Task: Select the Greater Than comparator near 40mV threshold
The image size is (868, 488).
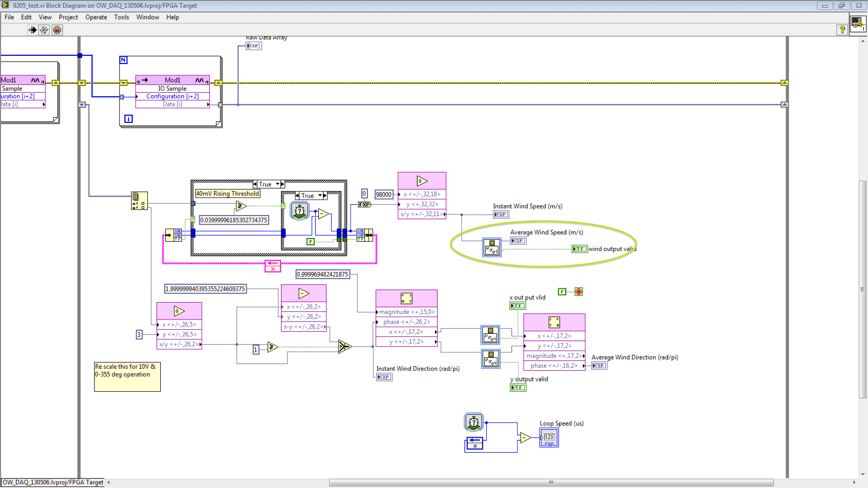Action: (241, 206)
